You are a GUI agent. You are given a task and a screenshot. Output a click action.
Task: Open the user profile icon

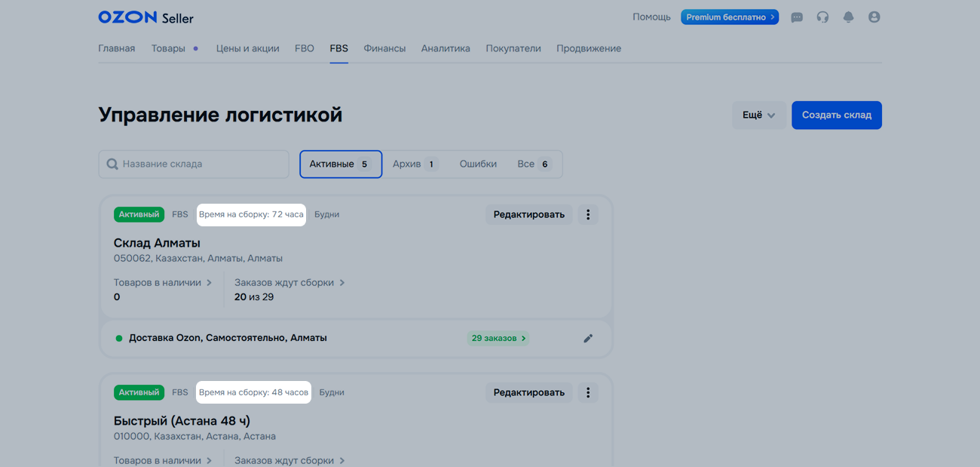coord(874,17)
